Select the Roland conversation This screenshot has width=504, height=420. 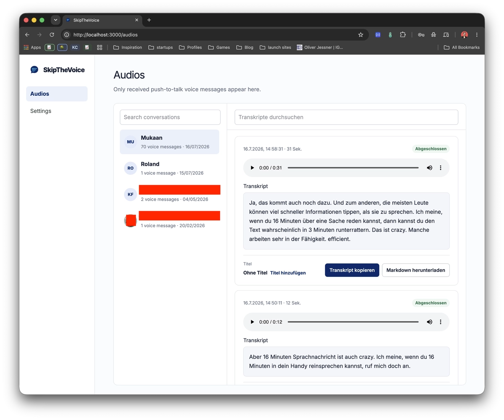point(170,168)
